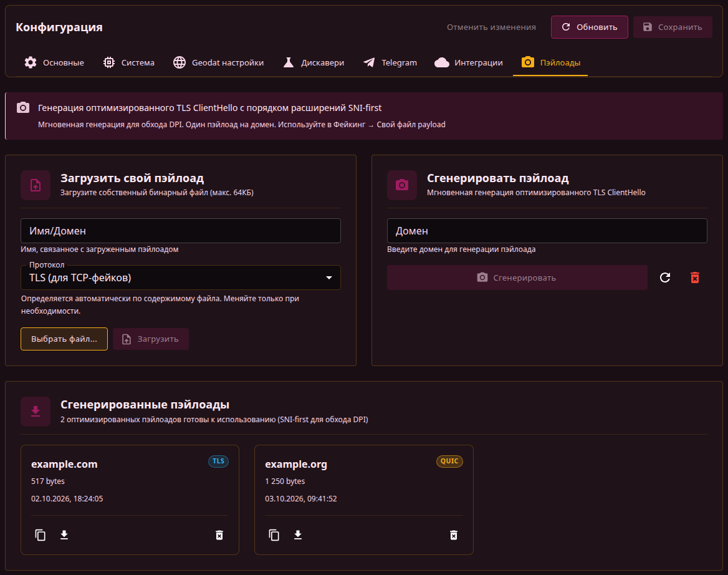
Task: Click Отменить изменения link
Action: coord(491,27)
